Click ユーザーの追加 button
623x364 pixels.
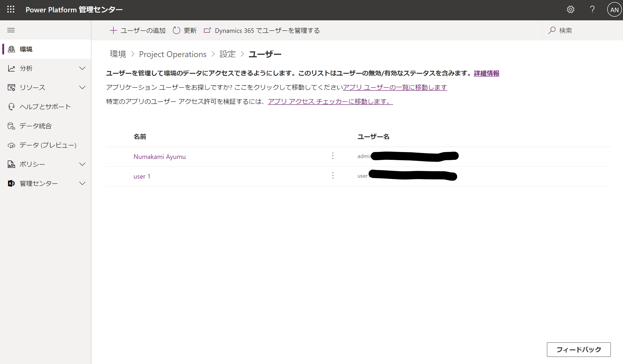tap(137, 30)
